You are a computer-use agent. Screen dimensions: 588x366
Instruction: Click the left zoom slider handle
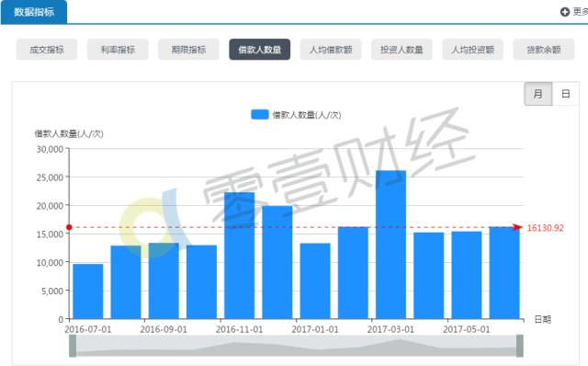[x=73, y=346]
